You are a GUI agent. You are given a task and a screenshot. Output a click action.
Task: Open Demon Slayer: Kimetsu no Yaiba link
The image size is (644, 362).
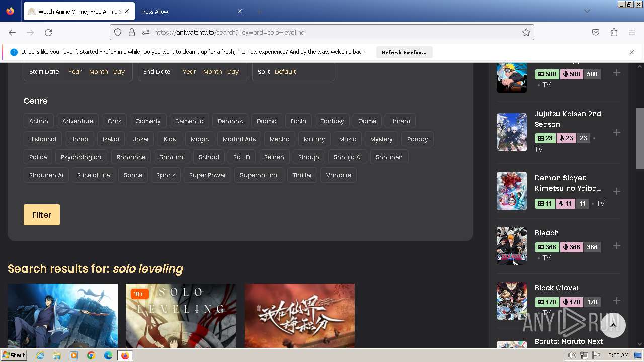coord(568,183)
